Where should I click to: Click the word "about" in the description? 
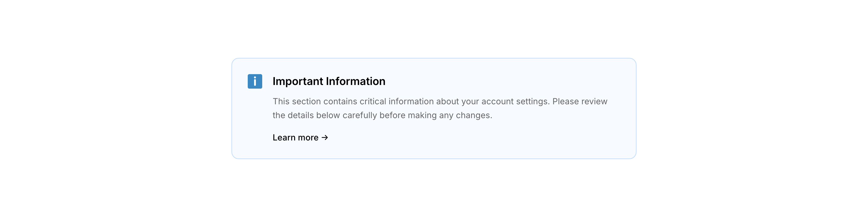click(448, 102)
